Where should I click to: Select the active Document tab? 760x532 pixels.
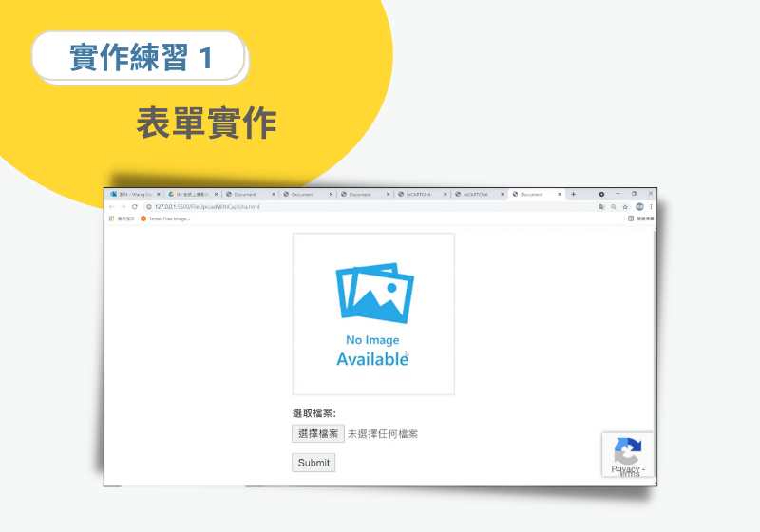click(537, 195)
